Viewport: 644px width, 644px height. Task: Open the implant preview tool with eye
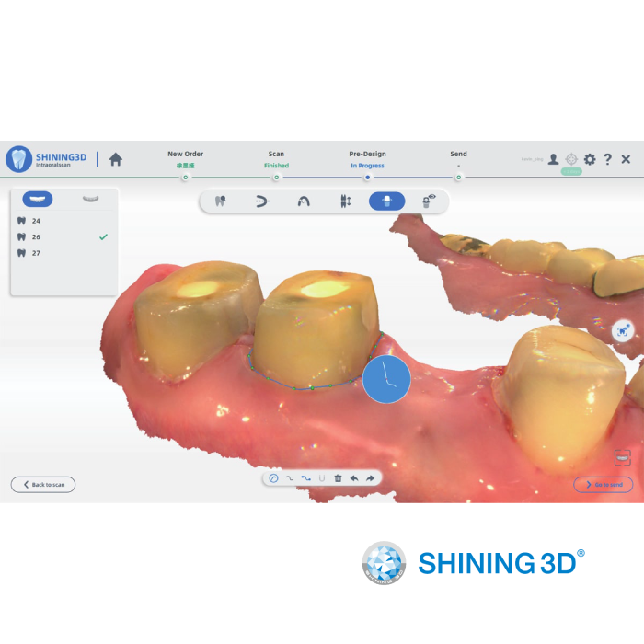pos(428,201)
